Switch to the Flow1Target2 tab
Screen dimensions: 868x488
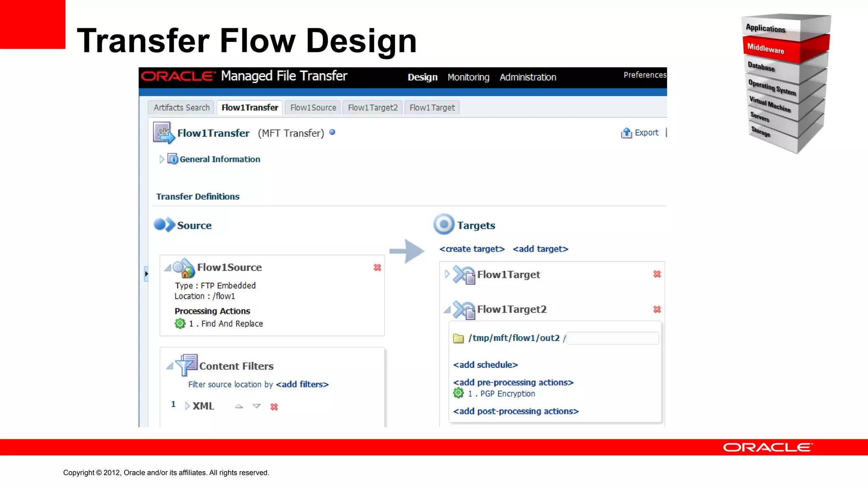[373, 108]
